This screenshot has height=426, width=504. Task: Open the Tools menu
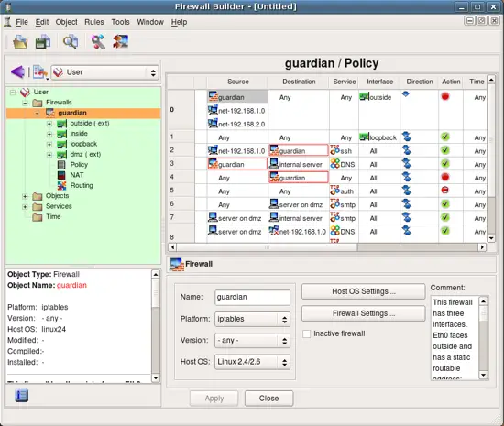(120, 22)
